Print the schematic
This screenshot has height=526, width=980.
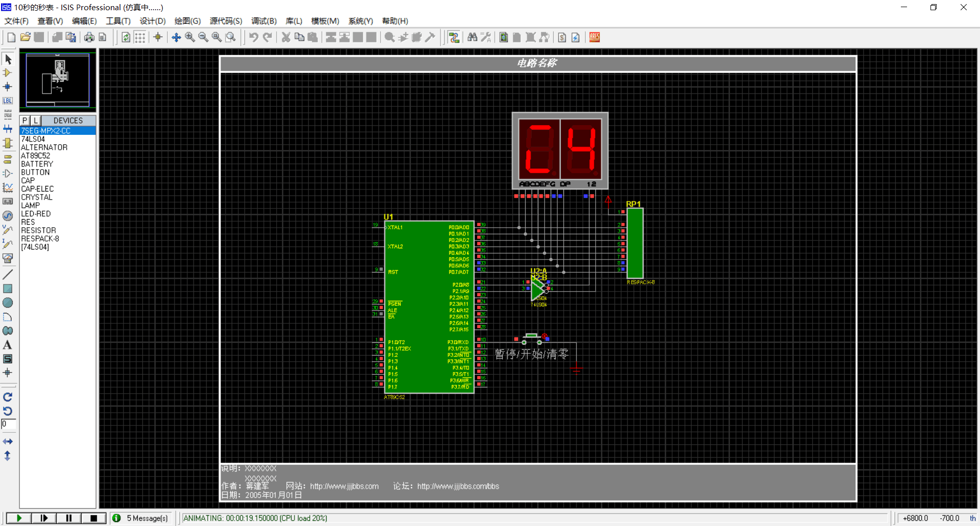[89, 37]
